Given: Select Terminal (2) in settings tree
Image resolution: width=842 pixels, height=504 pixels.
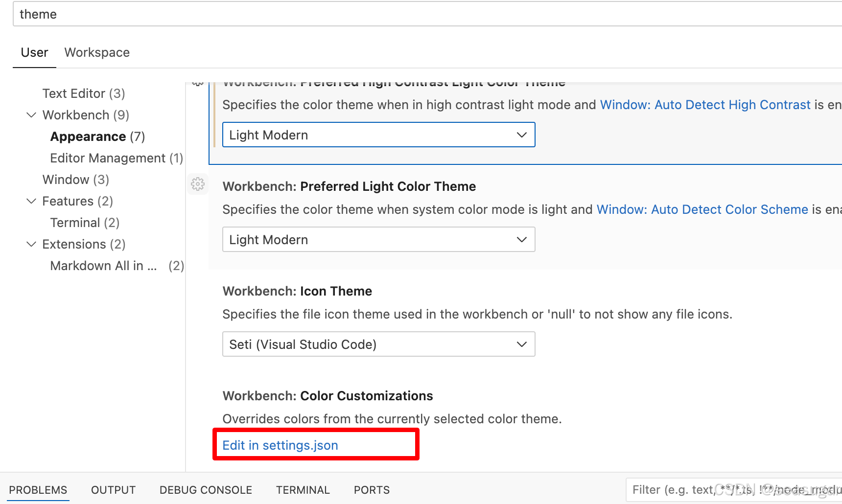Looking at the screenshot, I should click(x=85, y=223).
